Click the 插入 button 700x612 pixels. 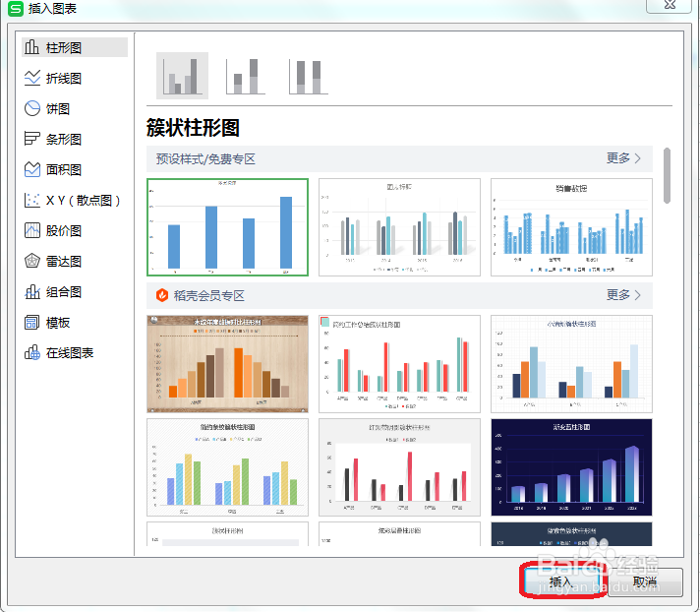coord(563,581)
